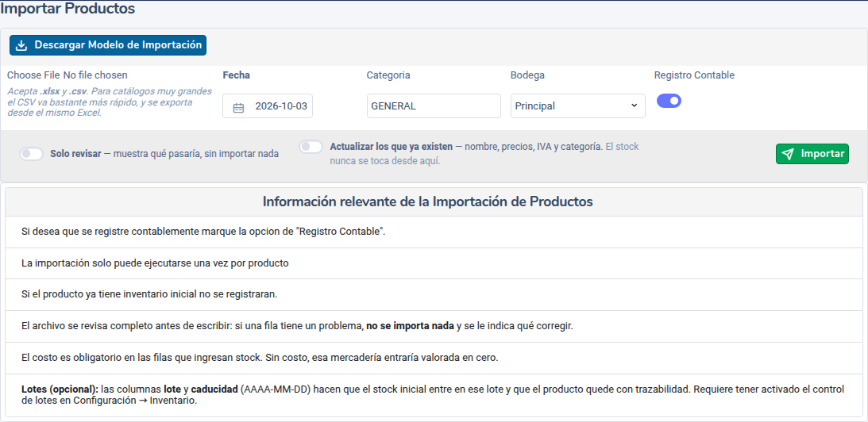Click the row about marking Registro Contable
Image resolution: width=868 pixels, height=422 pixels.
coord(434,232)
